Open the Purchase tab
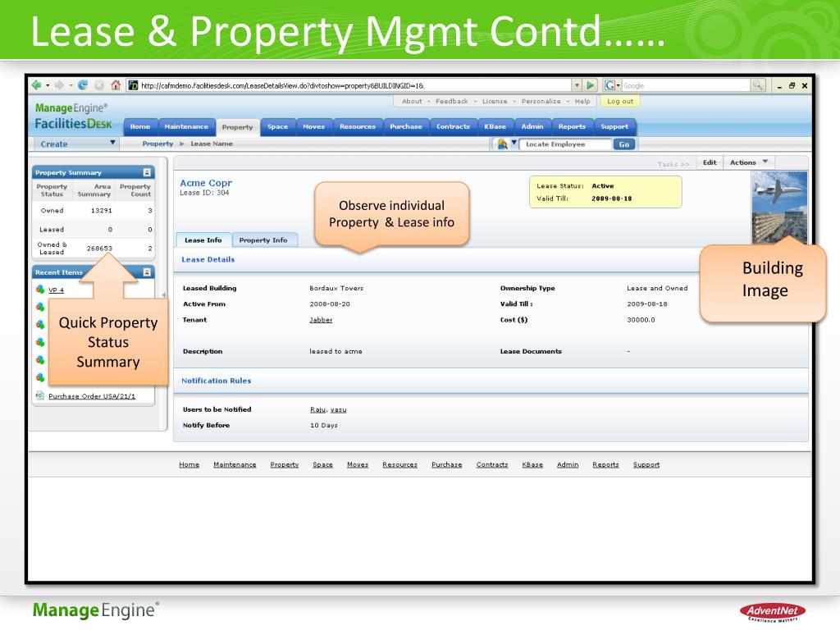 (406, 127)
